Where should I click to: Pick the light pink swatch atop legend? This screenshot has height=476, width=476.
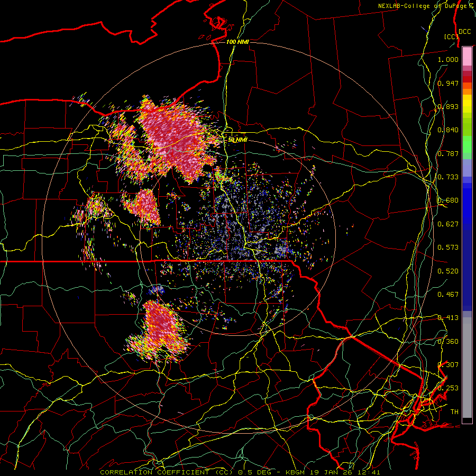point(467,56)
